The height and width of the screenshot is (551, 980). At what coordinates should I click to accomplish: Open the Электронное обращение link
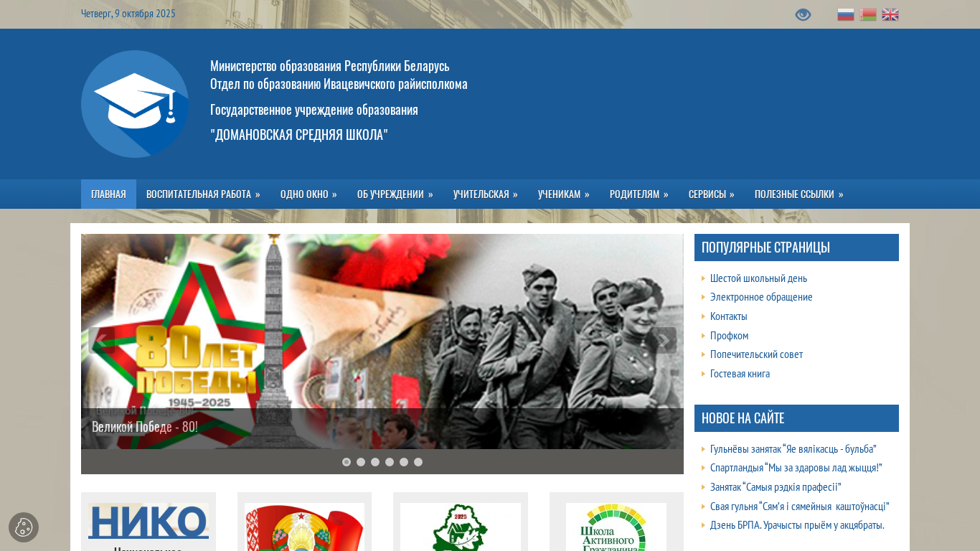[761, 297]
